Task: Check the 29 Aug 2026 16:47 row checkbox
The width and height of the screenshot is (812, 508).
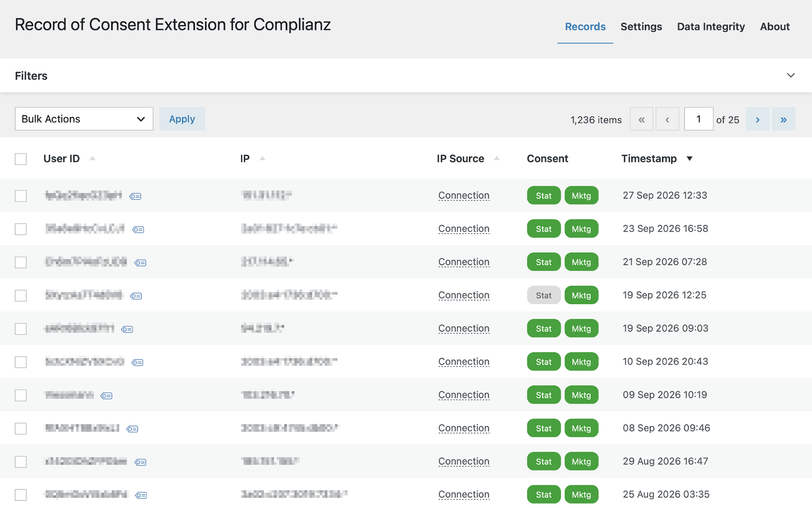Action: tap(21, 462)
